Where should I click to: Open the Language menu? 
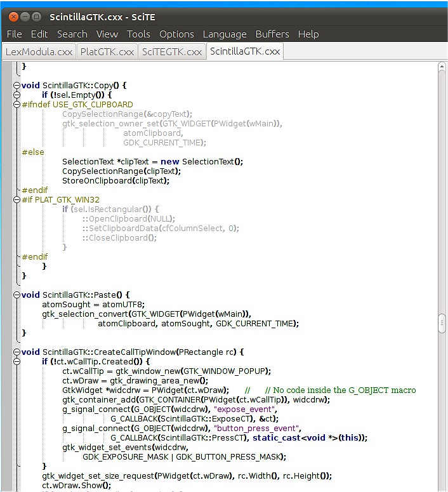click(225, 34)
